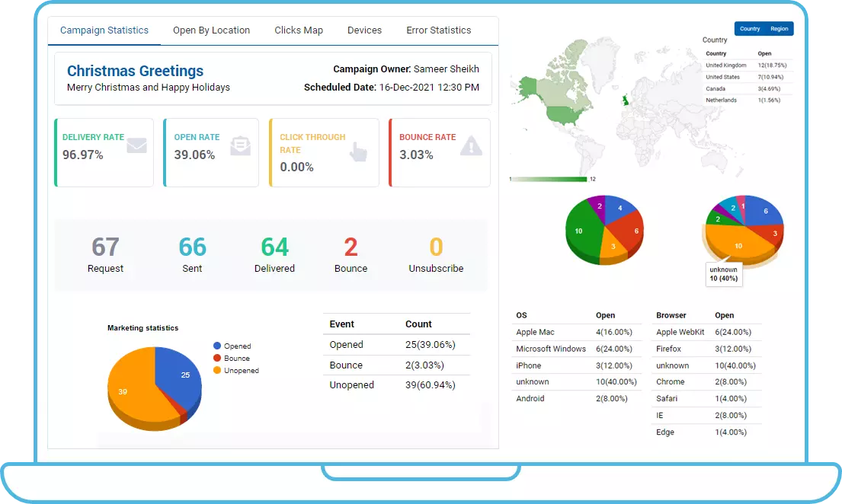Click the Scheduled Date 16-Dec-2021 12:30 PM value
This screenshot has height=504, width=842.
pyautogui.click(x=429, y=87)
